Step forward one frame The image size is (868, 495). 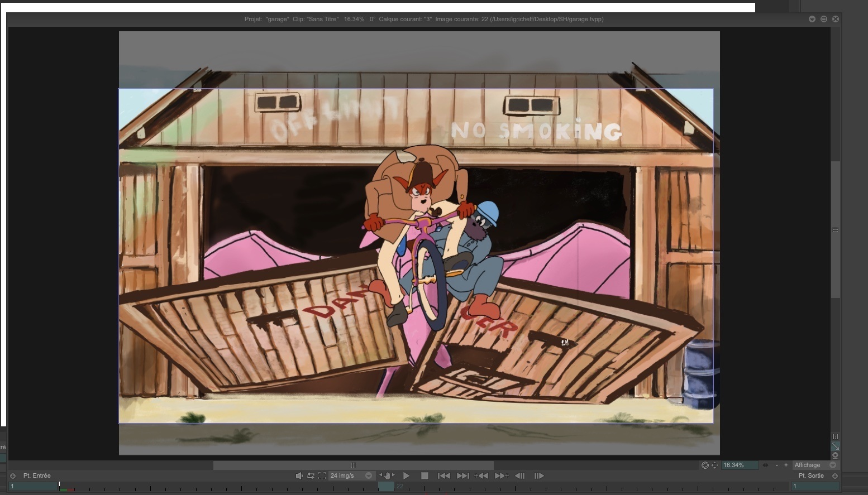539,476
